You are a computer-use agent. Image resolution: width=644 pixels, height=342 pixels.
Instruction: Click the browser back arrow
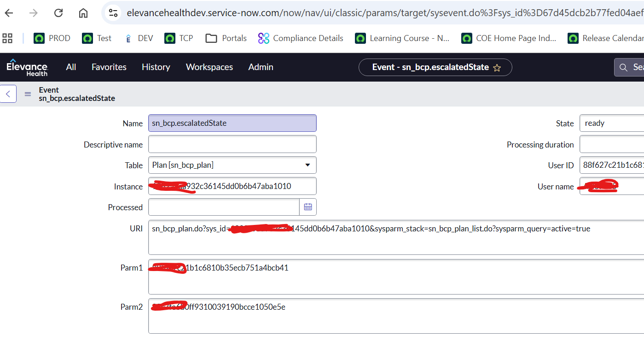[x=9, y=13]
